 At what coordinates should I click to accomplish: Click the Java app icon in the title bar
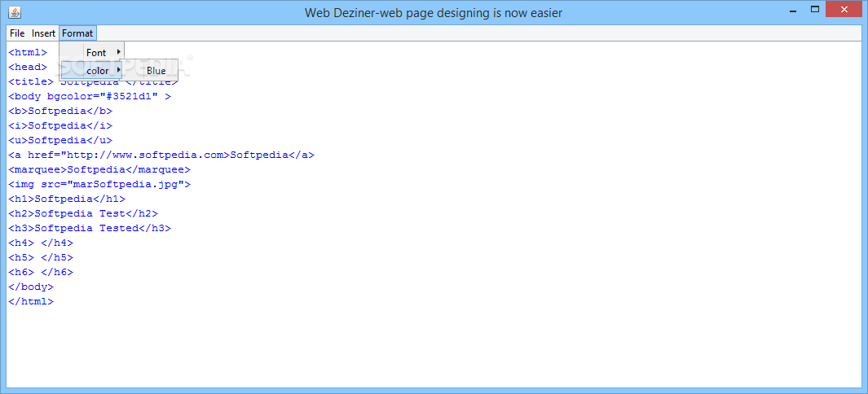(15, 12)
